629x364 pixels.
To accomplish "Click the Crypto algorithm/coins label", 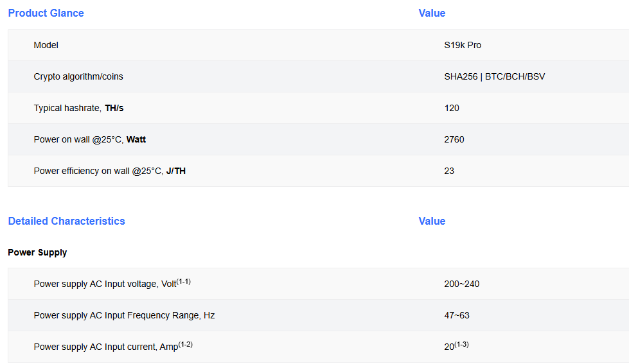I will (x=78, y=76).
